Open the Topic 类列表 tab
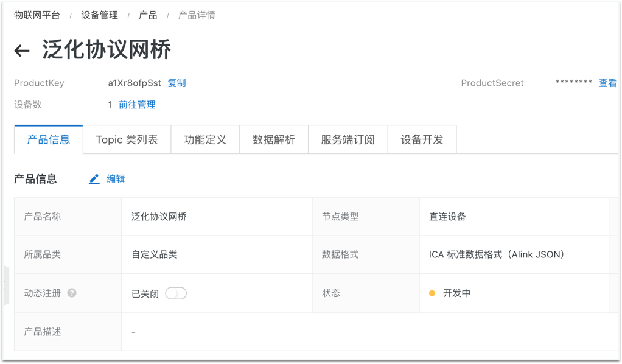This screenshot has width=622, height=364. pos(127,139)
